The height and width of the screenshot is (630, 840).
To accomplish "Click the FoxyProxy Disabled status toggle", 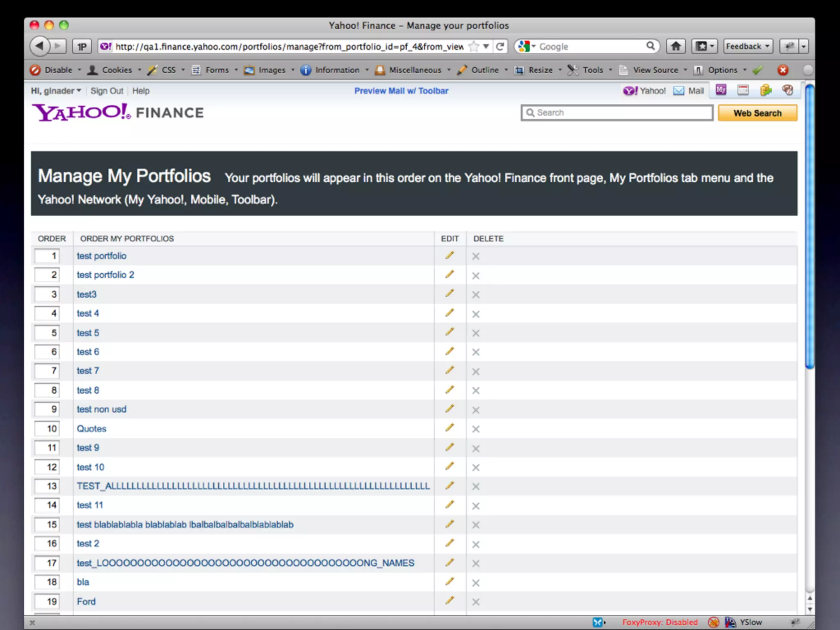I will click(660, 622).
